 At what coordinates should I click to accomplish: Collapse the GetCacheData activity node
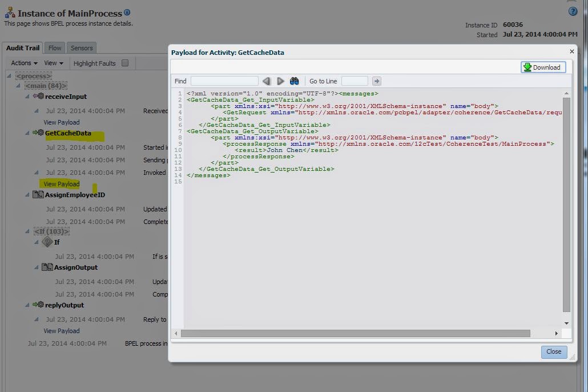27,133
